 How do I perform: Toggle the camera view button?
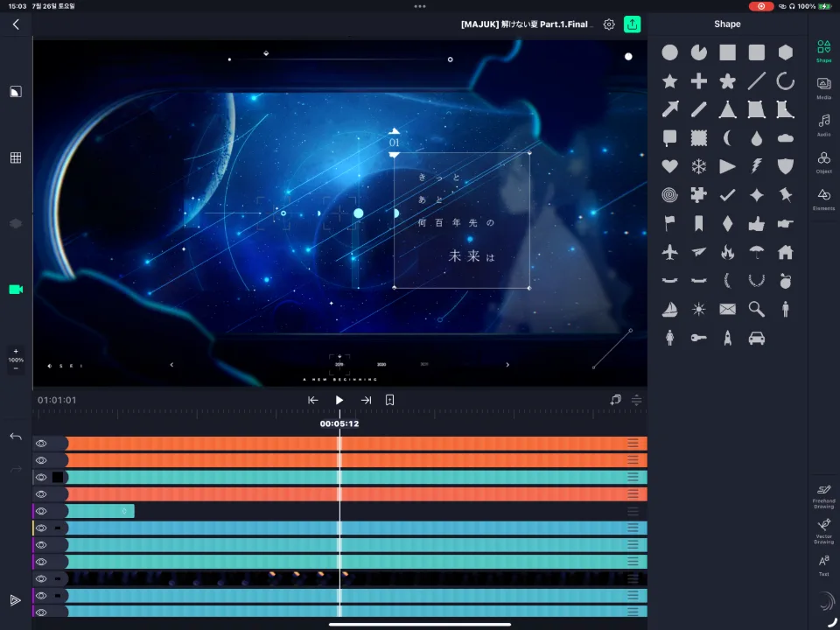click(16, 290)
